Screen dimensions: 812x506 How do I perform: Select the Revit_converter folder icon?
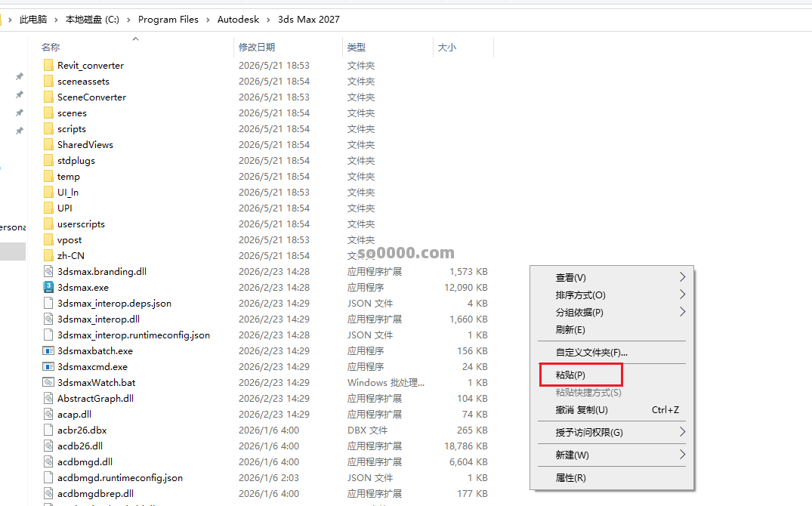[x=48, y=65]
